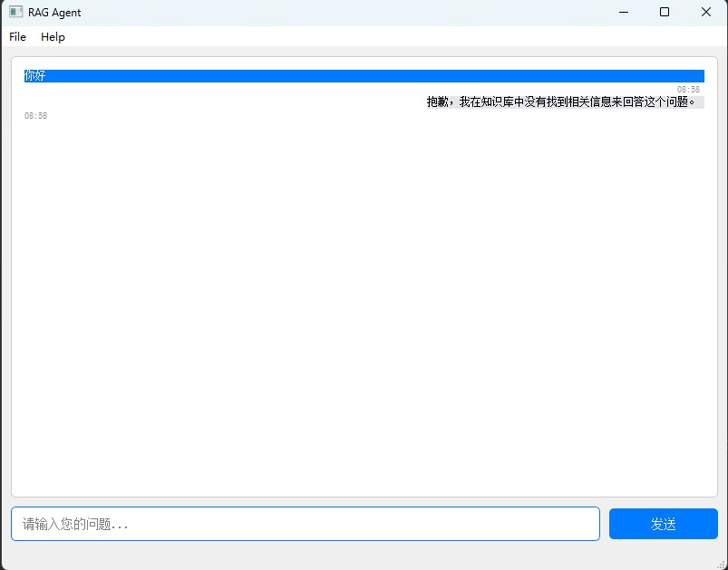
Task: Select the 你好 user message
Action: coord(364,75)
